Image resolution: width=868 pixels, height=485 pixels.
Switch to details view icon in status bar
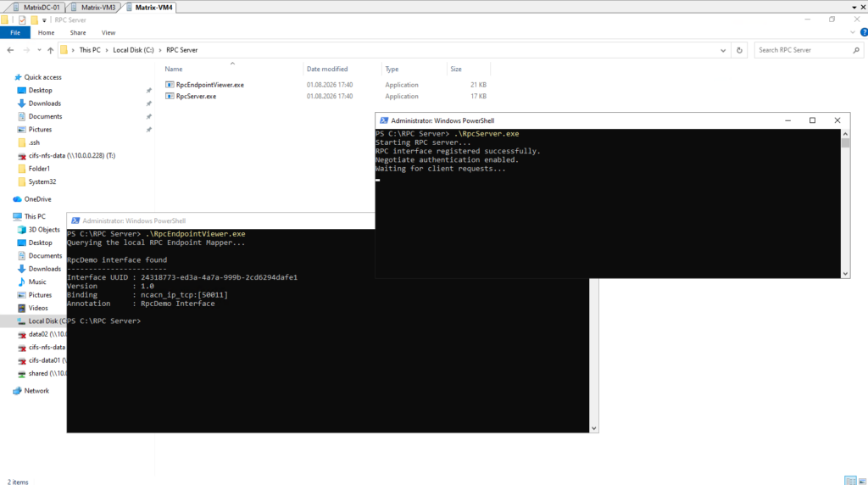[x=850, y=481]
